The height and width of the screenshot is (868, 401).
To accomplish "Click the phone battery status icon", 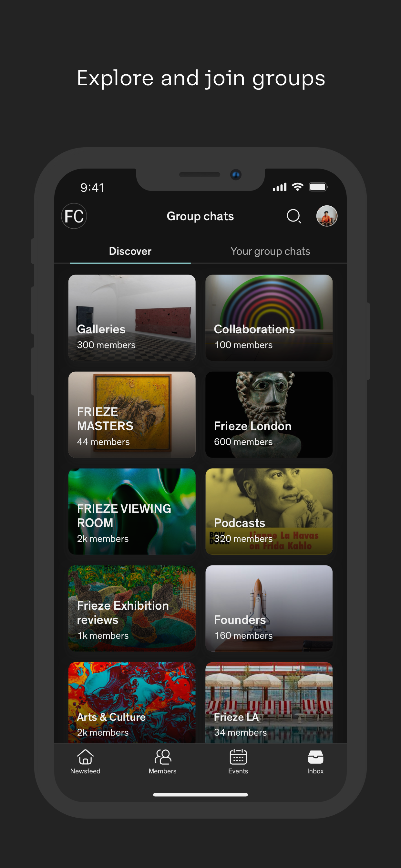I will point(318,187).
